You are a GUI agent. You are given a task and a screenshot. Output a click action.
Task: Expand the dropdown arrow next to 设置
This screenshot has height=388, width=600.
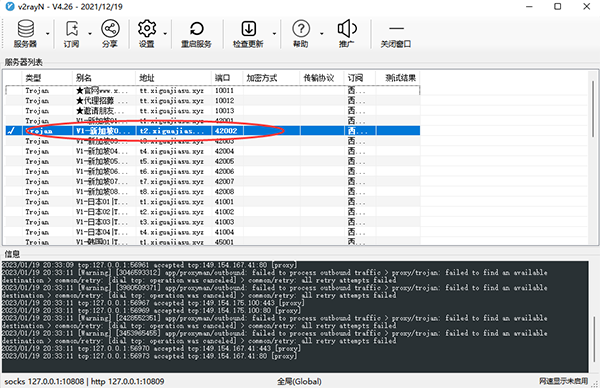pos(165,34)
